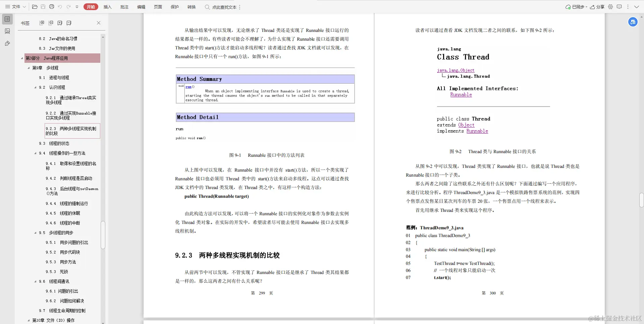This screenshot has height=324, width=644.
Task: Collapse the 9.2 认识线程 section
Action: tap(35, 87)
